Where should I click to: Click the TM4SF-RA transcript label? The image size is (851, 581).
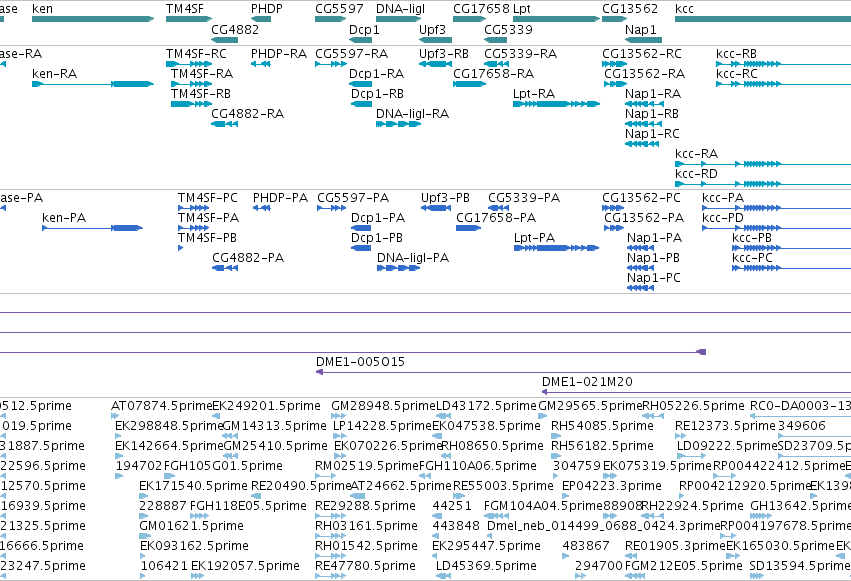[202, 74]
